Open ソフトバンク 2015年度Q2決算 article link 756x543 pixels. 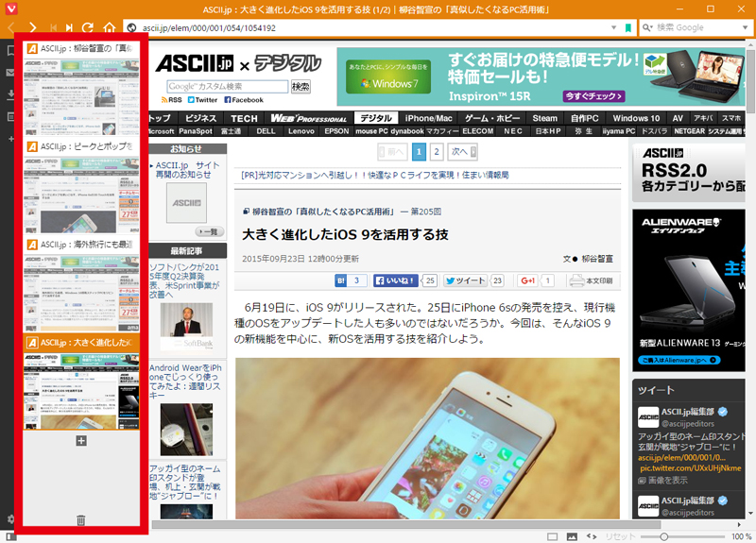[185, 280]
